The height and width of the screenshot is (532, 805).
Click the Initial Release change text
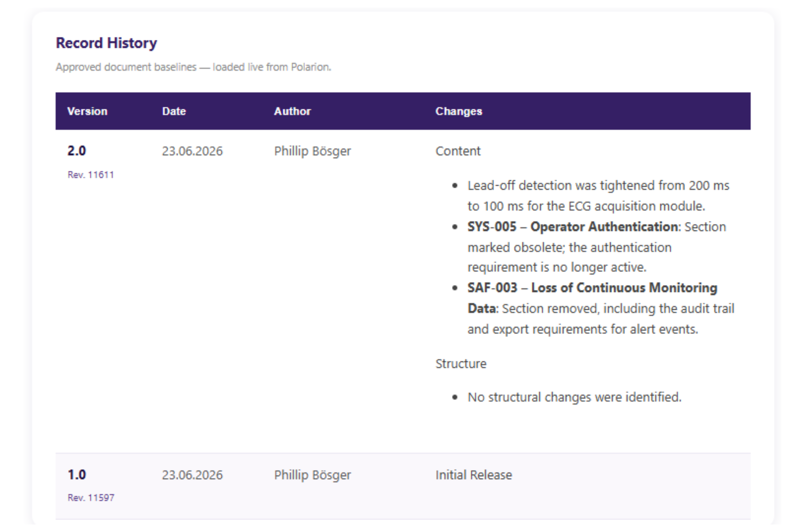(x=474, y=475)
